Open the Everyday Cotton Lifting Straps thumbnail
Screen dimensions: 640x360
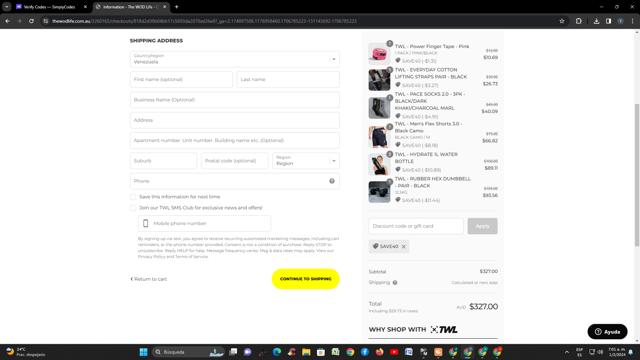coord(379,80)
